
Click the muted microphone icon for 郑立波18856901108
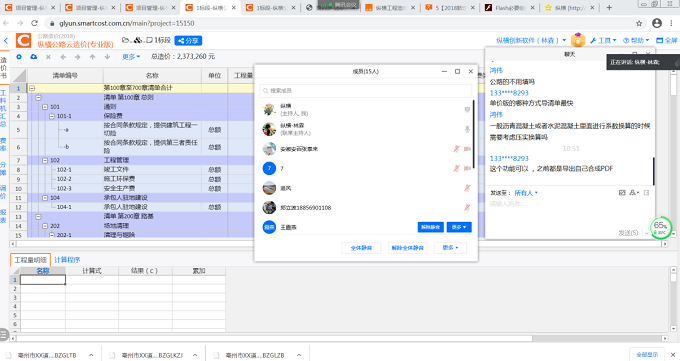click(x=467, y=207)
